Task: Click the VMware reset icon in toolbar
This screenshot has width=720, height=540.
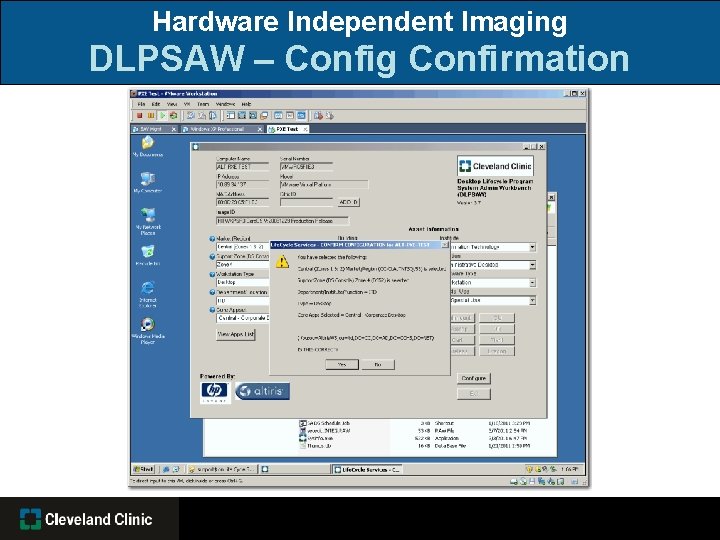Action: pos(173,116)
